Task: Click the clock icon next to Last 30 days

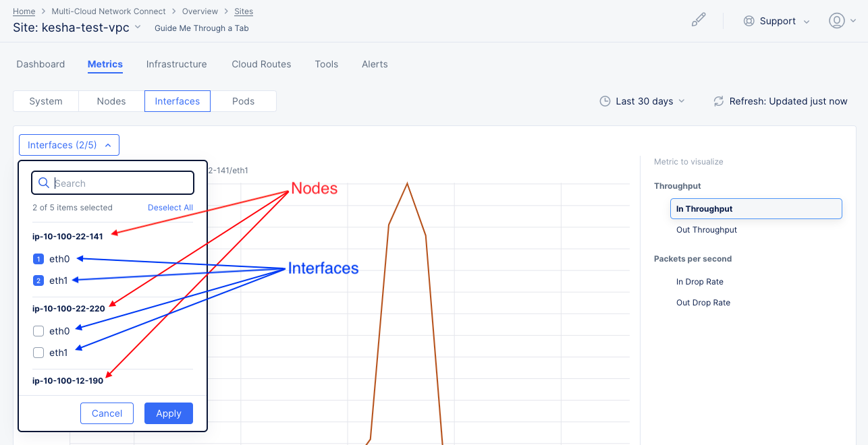Action: click(x=604, y=101)
